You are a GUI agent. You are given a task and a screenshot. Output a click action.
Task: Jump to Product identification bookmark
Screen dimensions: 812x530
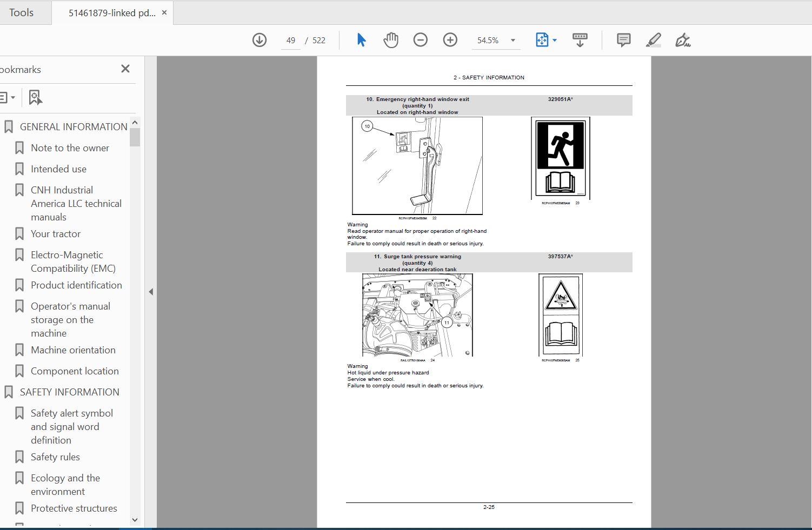coord(76,285)
